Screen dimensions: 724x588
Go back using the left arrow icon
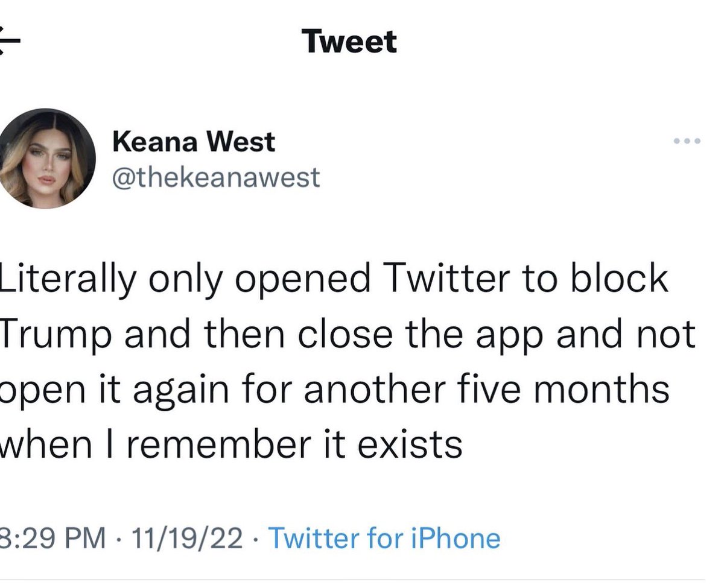coord(10,43)
